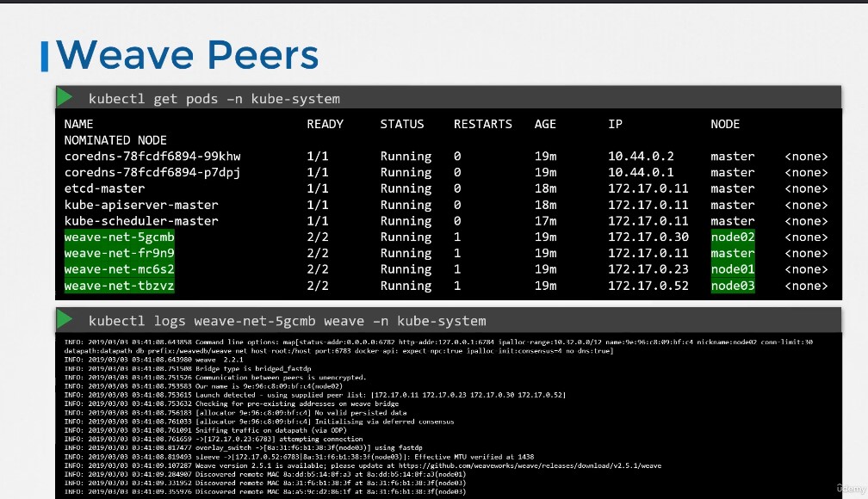Click the 1/1 ready value for kube-apiserver-master
The height and width of the screenshot is (499, 868).
click(318, 205)
